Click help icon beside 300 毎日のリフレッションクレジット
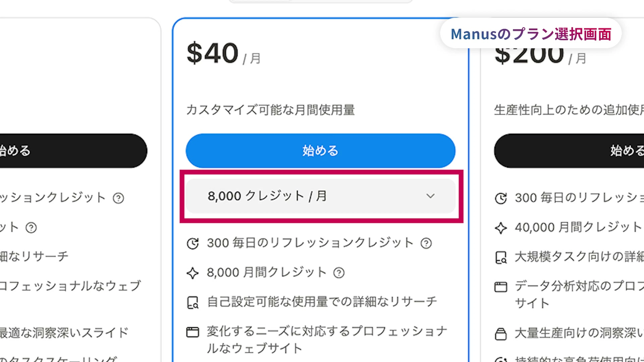Screen dimensions: 644x362 point(426,243)
